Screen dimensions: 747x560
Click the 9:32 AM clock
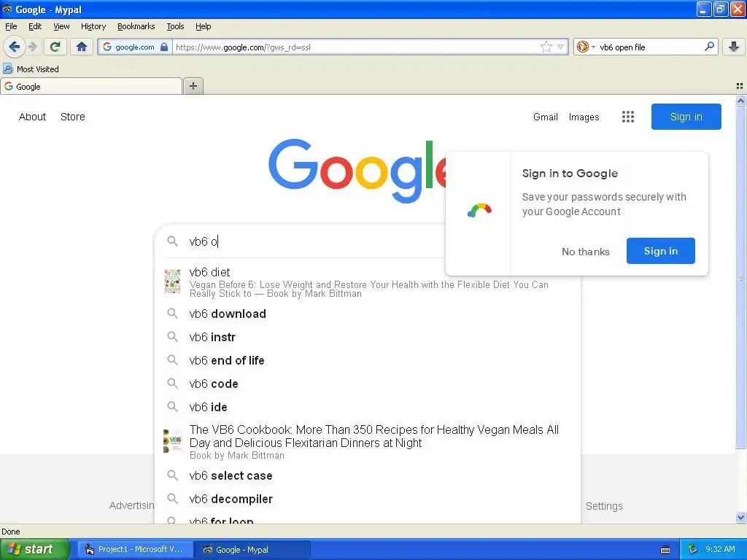[x=720, y=550]
